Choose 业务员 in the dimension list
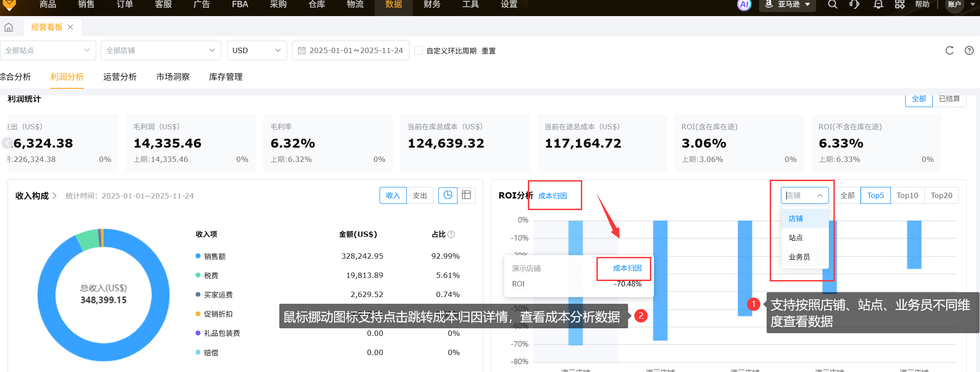980x372 pixels. click(x=804, y=257)
